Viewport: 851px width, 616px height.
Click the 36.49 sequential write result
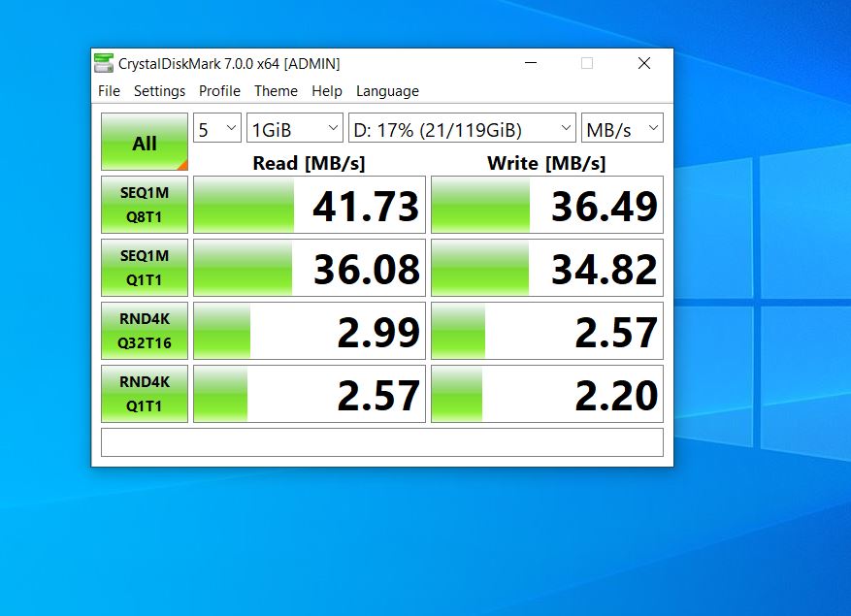(547, 205)
